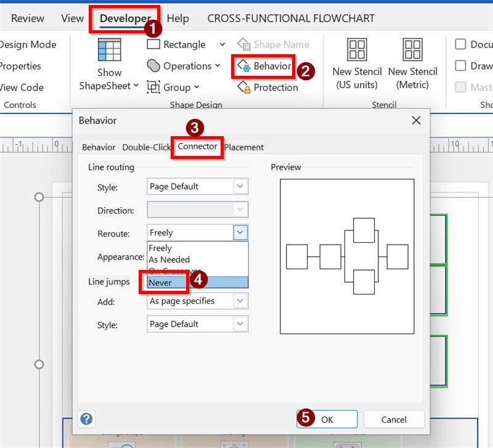This screenshot has height=448, width=493.
Task: Click Design Mode in Controls group
Action: (x=28, y=44)
